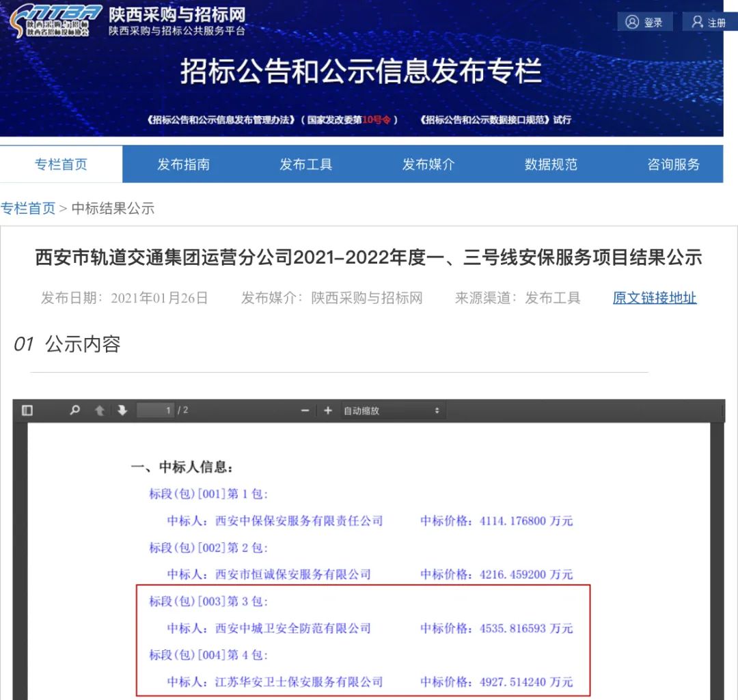This screenshot has width=738, height=700.
Task: Toggle the PDF viewer sidebar
Action: click(27, 410)
